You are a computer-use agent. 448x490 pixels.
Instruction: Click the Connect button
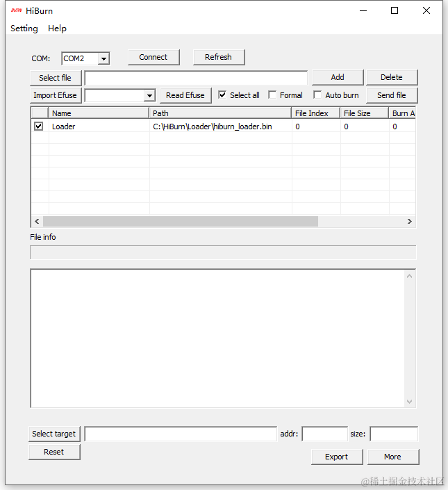(x=154, y=57)
